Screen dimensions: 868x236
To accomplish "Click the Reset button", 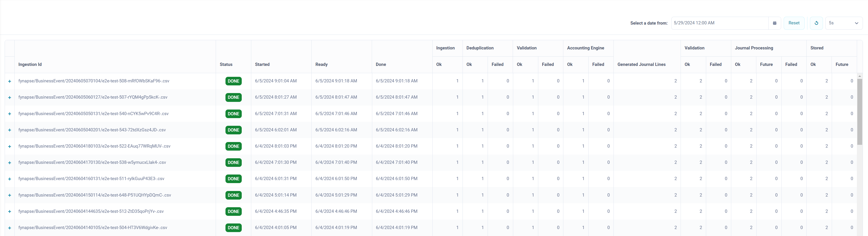I will 793,23.
